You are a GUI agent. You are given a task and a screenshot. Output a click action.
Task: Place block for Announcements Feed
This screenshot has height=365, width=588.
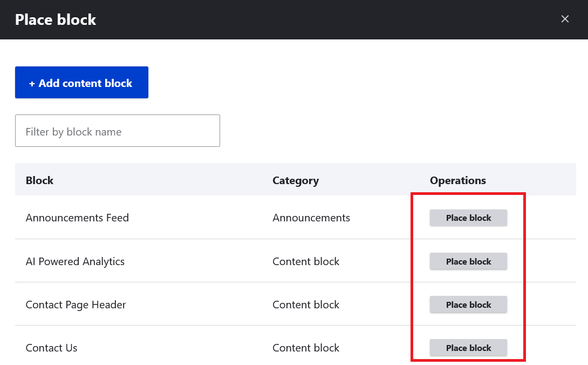(x=468, y=218)
